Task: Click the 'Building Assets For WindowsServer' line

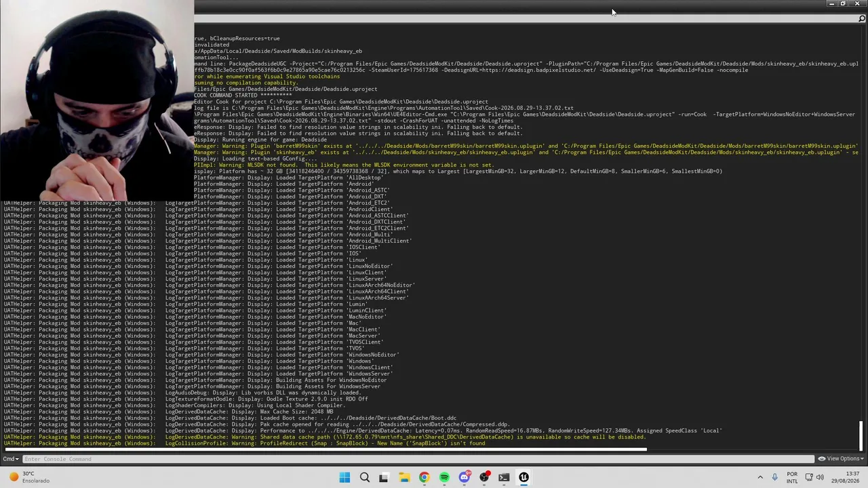Action: click(192, 386)
